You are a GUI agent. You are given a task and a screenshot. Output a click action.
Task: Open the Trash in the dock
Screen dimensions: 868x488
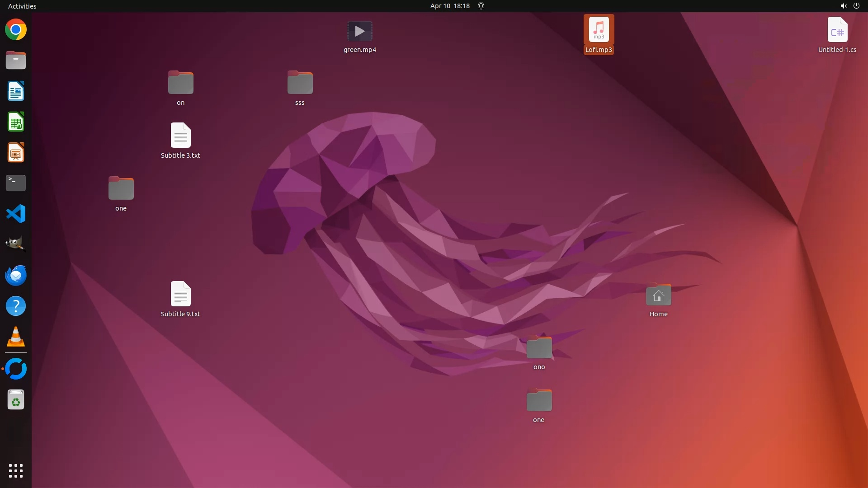pyautogui.click(x=16, y=400)
